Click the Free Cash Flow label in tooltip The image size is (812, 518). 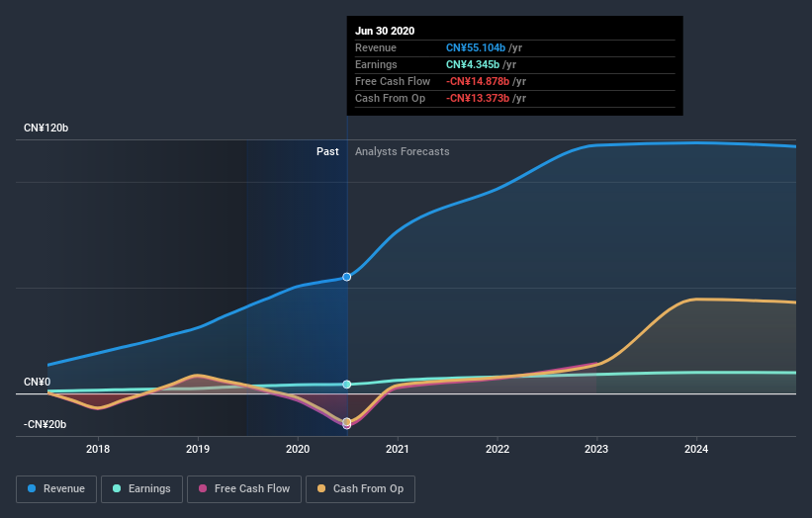pos(393,81)
